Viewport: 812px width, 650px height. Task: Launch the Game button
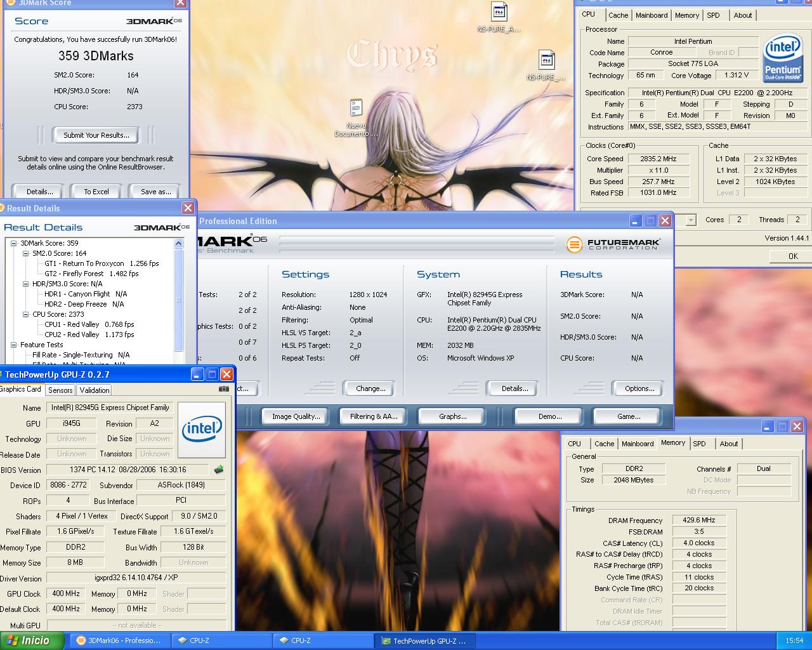pos(629,416)
